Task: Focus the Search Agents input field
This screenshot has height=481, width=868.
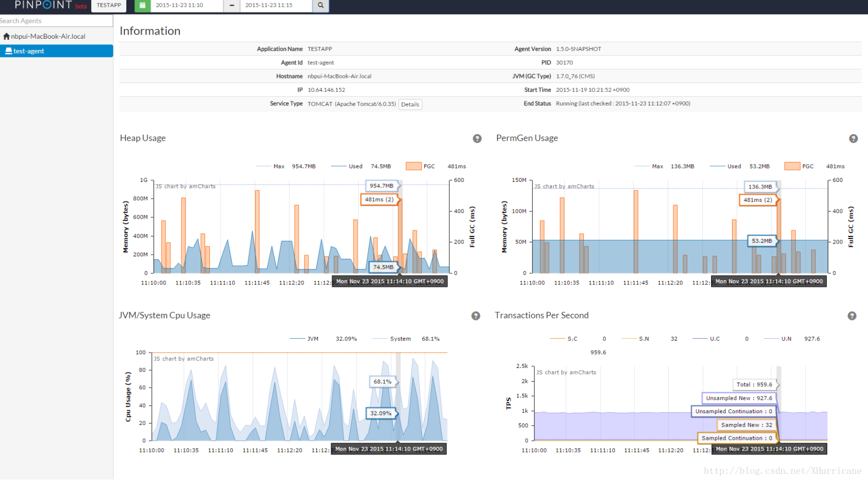Action: click(x=57, y=21)
